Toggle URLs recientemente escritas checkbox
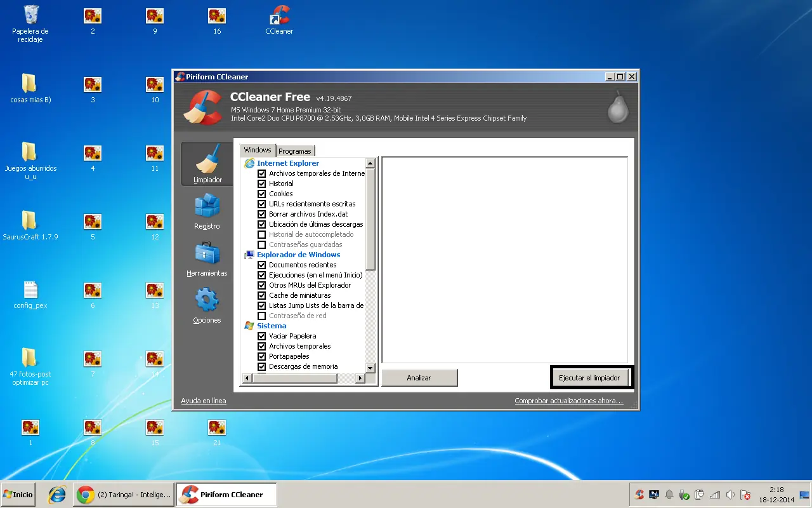Screen dimensions: 812x508 tap(262, 204)
